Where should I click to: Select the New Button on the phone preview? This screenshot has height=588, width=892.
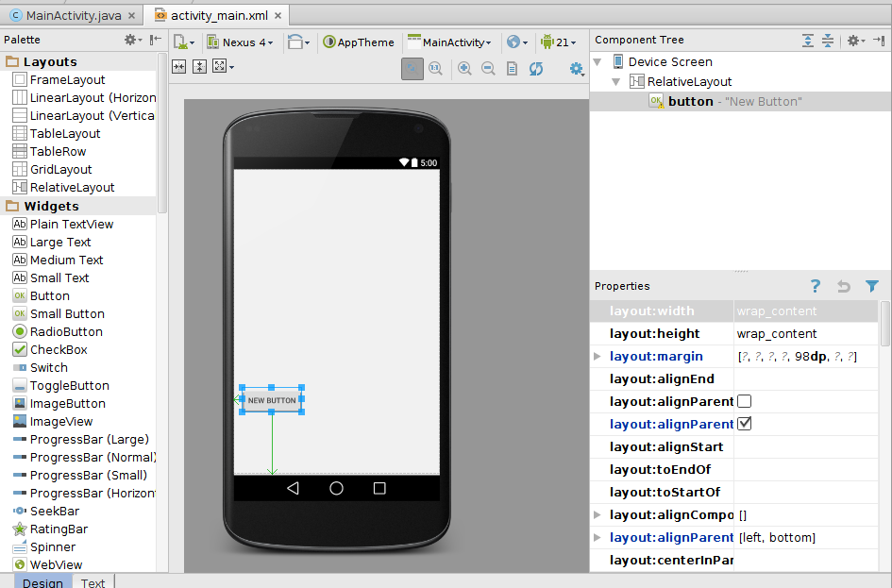[272, 400]
